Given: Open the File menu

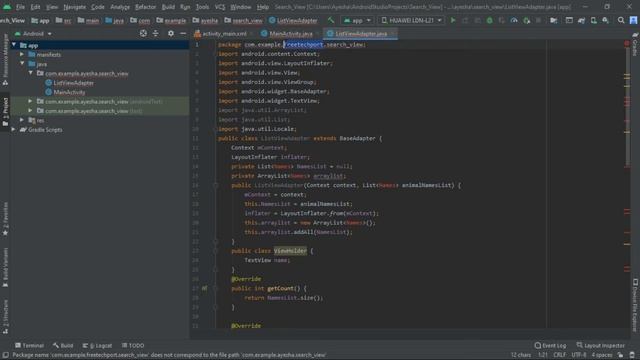Looking at the screenshot, I should point(20,7).
